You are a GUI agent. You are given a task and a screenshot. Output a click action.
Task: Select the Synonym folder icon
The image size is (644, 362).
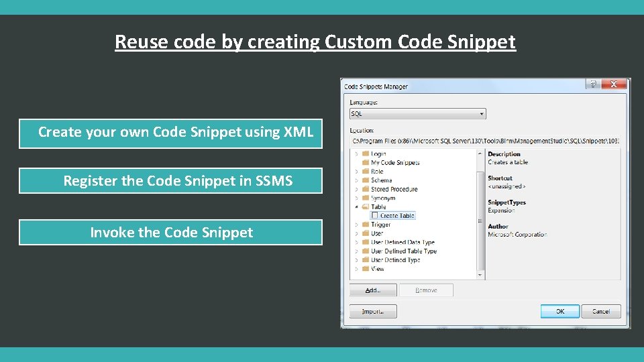click(365, 198)
